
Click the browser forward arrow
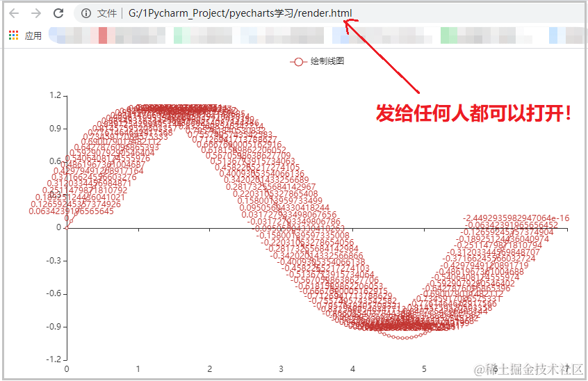pyautogui.click(x=36, y=13)
